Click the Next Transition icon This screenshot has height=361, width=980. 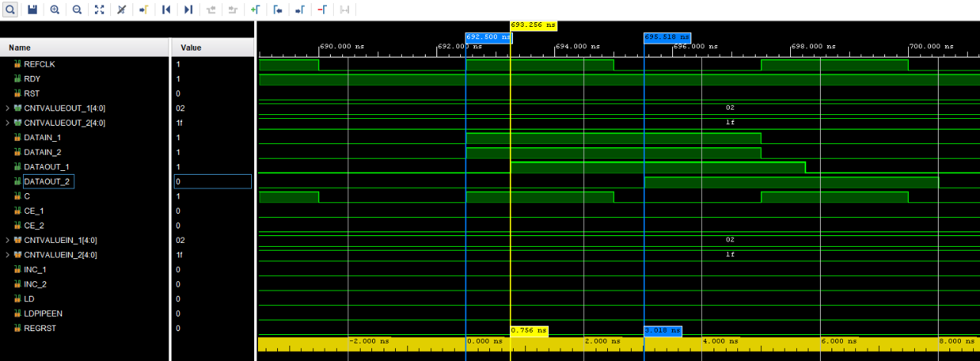click(x=233, y=10)
